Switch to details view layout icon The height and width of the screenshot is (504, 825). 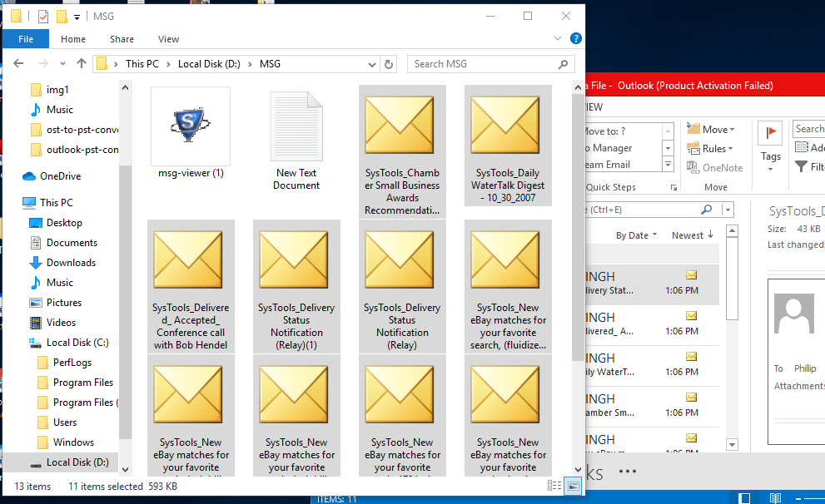[x=554, y=486]
